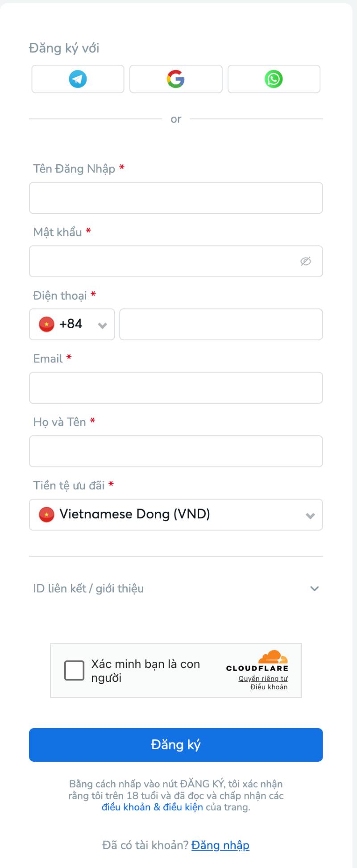Sign up with WhatsApp icon
This screenshot has width=357, height=868.
click(274, 79)
